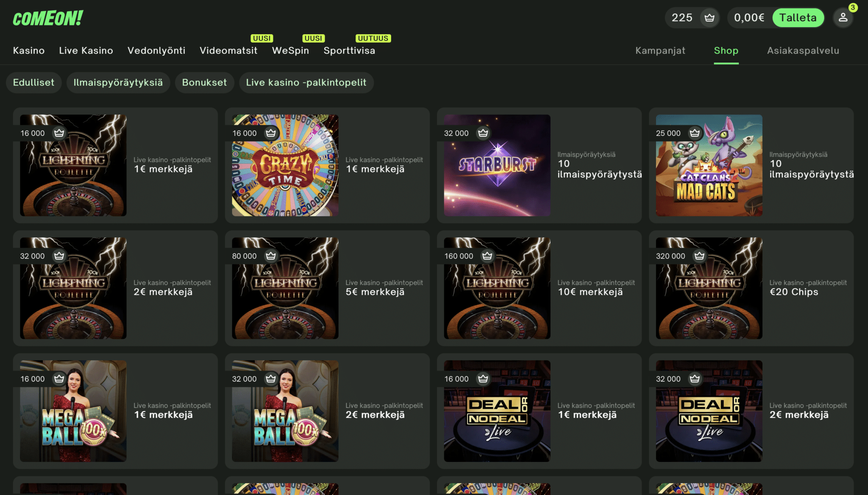Click UUSI badge above Videomatsit
Image resolution: width=868 pixels, height=495 pixels.
click(x=262, y=38)
